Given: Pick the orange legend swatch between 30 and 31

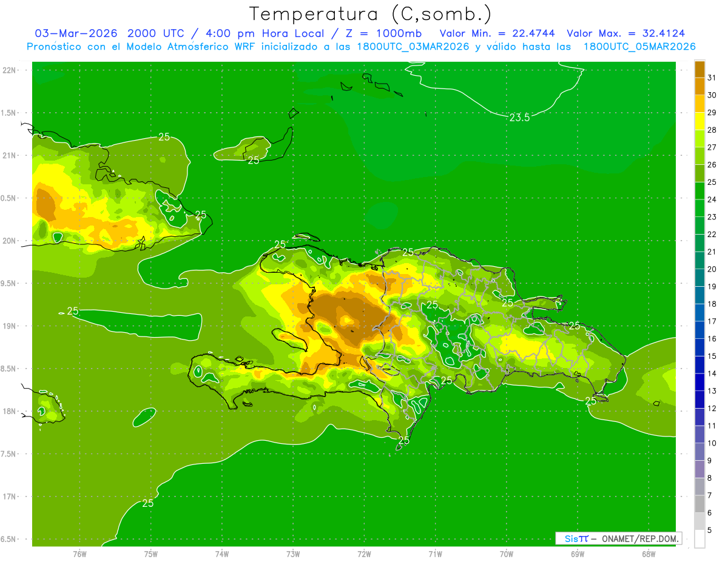Looking at the screenshot, I should pos(699,87).
